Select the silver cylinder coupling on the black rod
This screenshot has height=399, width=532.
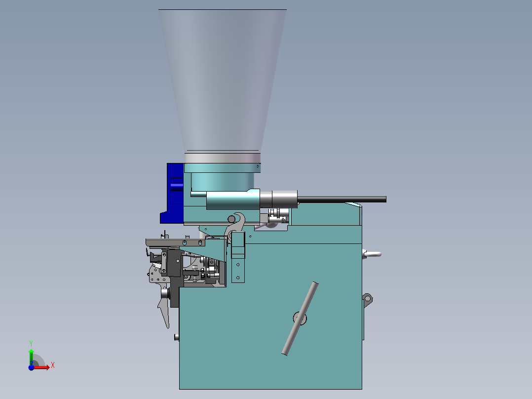[x=279, y=199]
